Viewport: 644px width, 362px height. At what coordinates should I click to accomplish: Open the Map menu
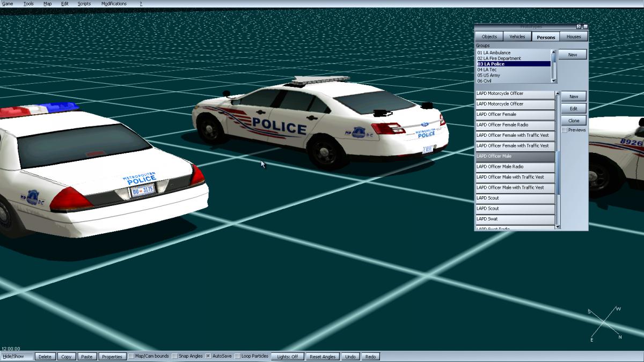[48, 4]
